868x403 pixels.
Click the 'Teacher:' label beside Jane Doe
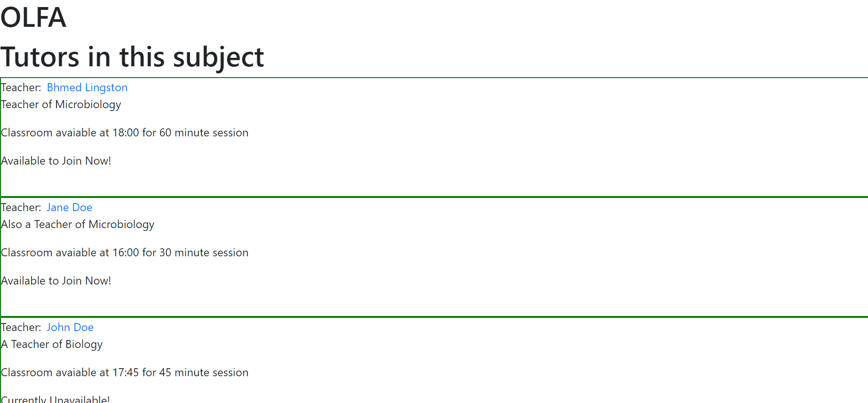(x=21, y=207)
